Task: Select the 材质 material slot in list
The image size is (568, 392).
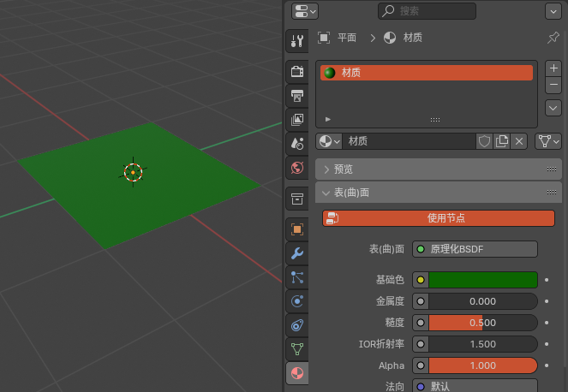Action: [x=427, y=73]
